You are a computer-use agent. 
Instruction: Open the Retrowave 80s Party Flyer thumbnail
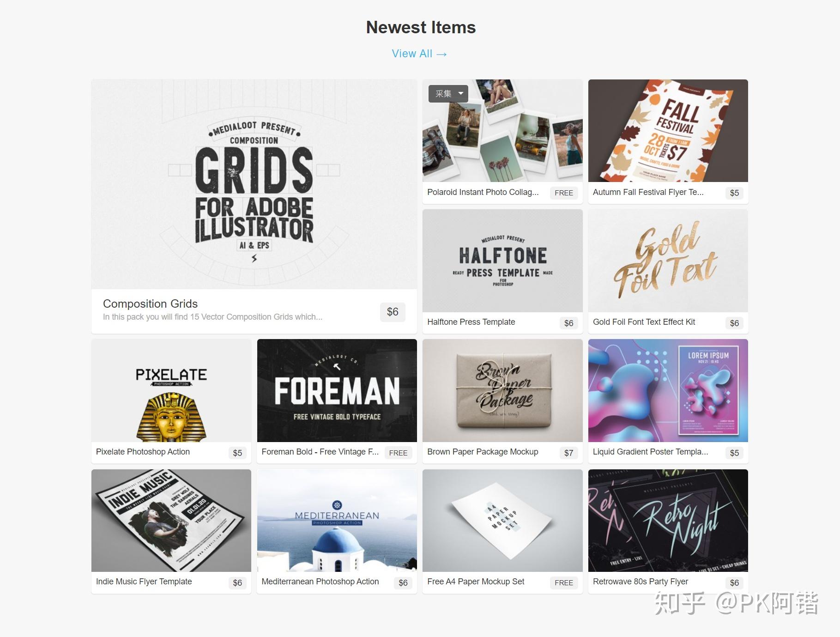[668, 521]
